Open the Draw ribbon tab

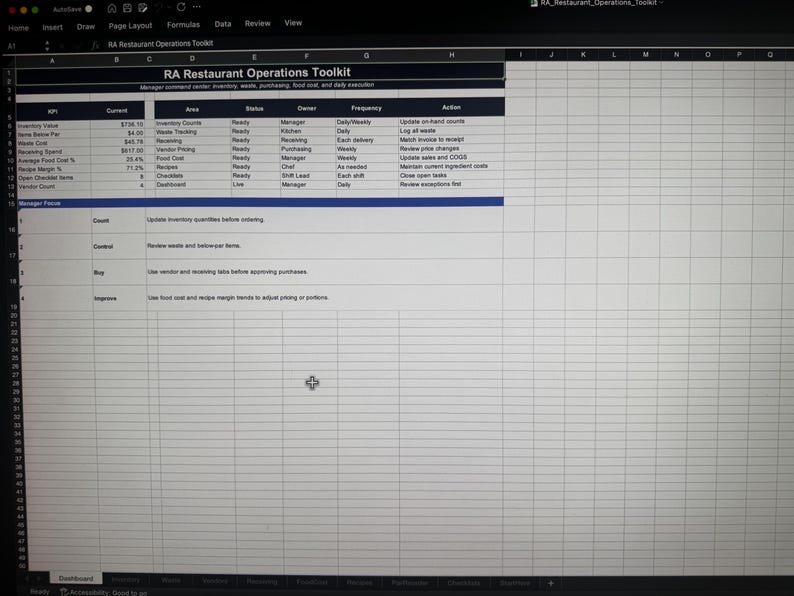click(x=86, y=26)
